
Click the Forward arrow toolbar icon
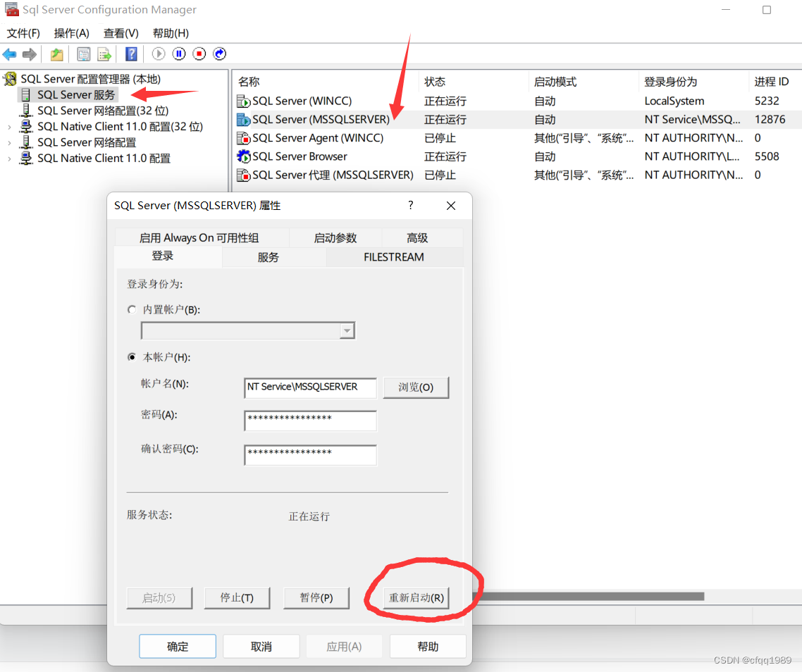(30, 54)
